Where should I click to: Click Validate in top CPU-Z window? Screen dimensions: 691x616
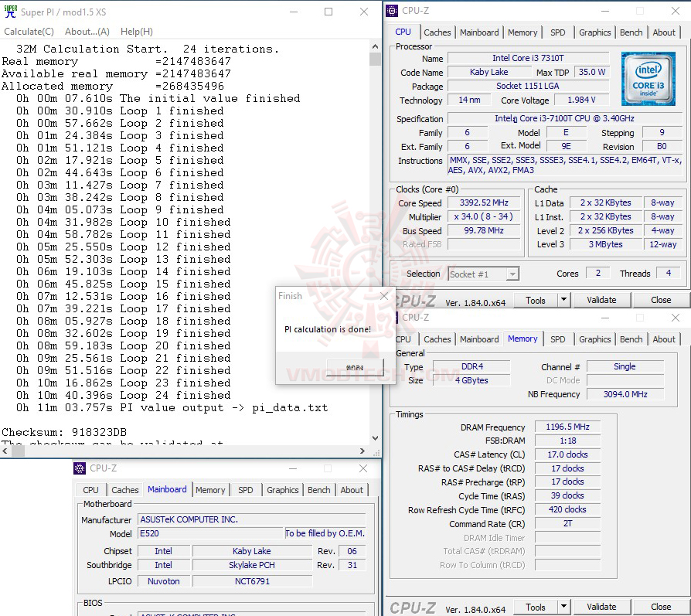601,300
